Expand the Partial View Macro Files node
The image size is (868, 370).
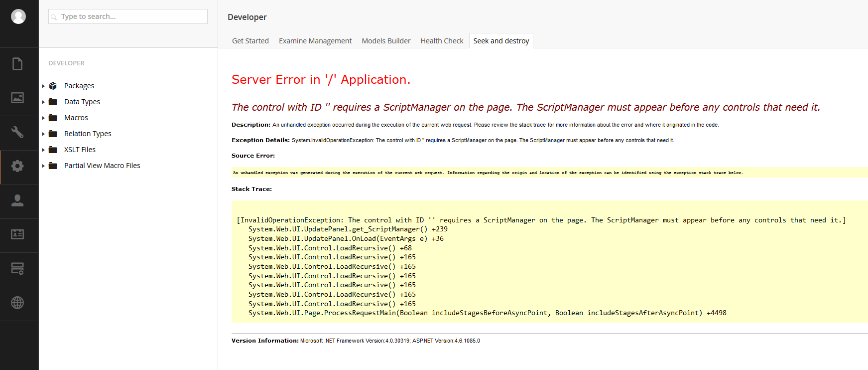click(x=43, y=166)
